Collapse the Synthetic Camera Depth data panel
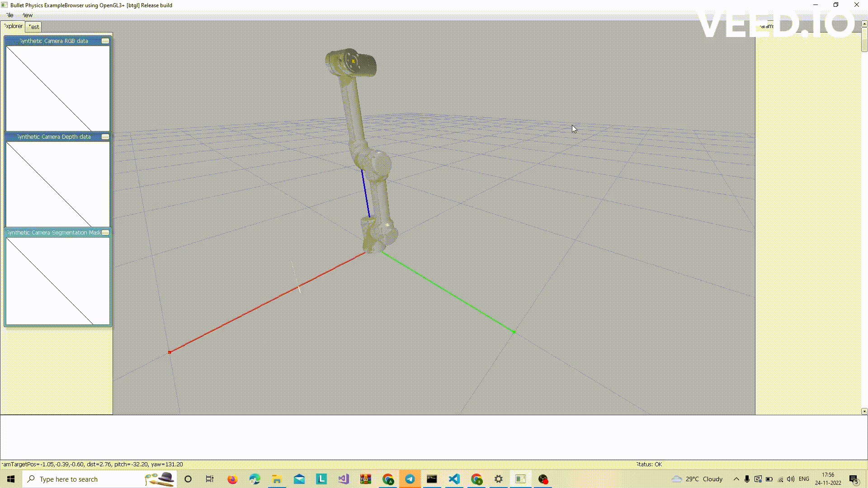Viewport: 868px width, 488px height. pos(105,136)
